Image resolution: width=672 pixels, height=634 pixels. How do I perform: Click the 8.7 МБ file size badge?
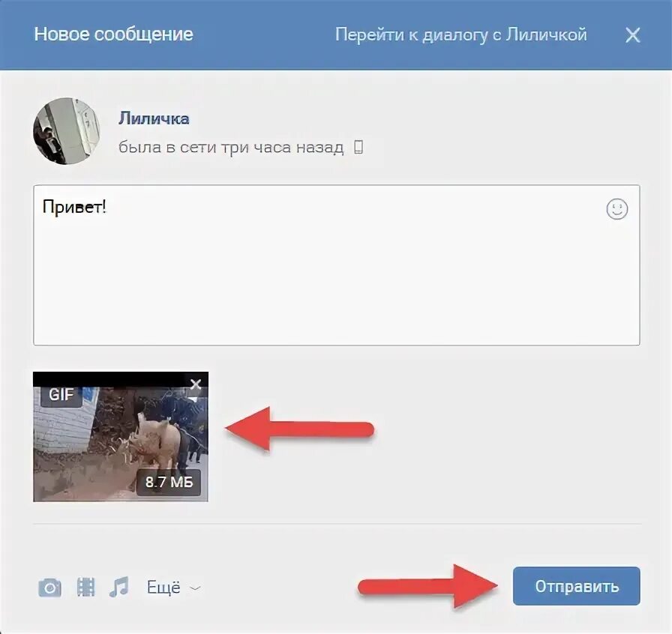tap(169, 483)
